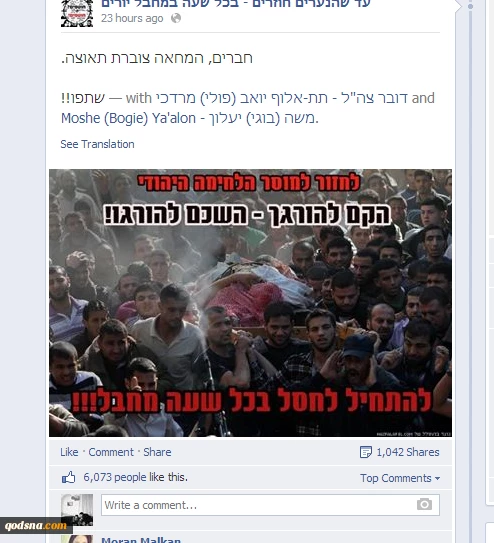Click the Like link
This screenshot has height=543, width=494.
pos(69,452)
